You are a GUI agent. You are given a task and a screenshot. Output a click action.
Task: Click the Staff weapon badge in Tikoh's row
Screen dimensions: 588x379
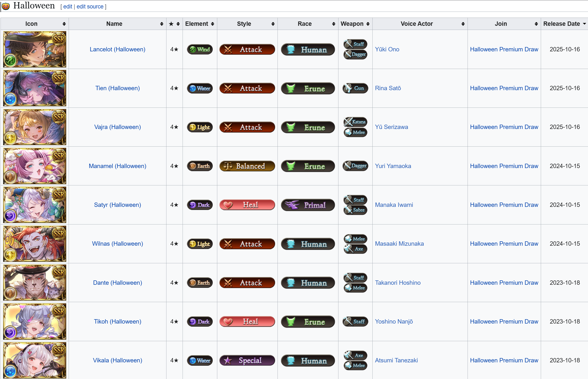point(355,322)
